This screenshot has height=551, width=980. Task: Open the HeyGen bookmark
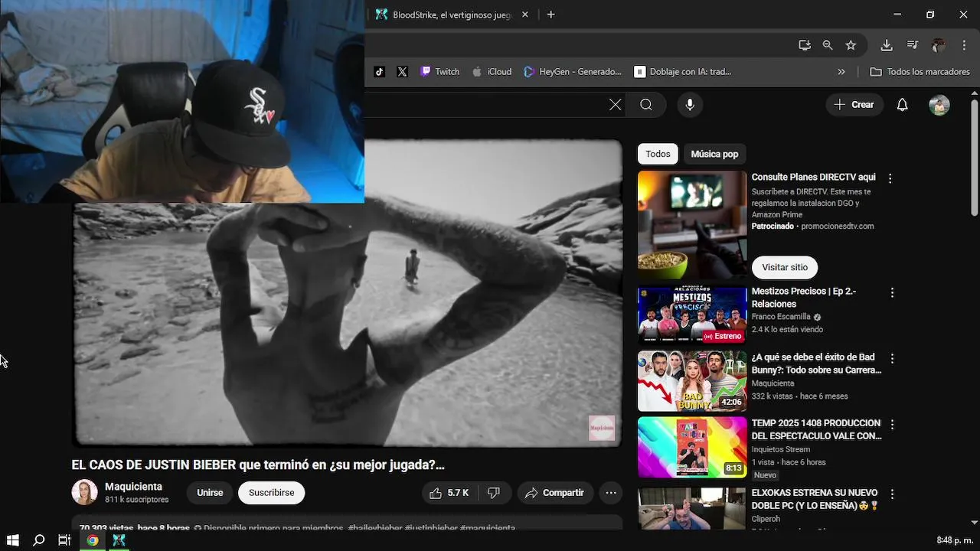[x=573, y=72]
